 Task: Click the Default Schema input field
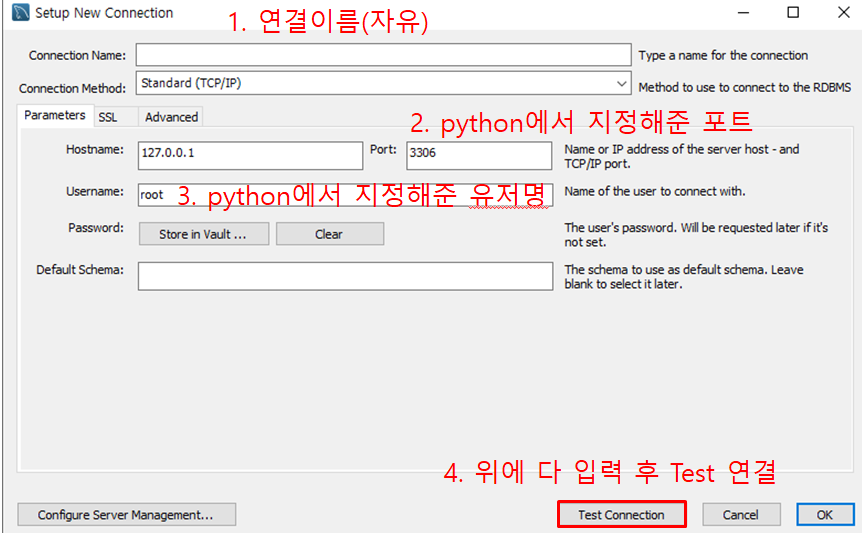(345, 276)
